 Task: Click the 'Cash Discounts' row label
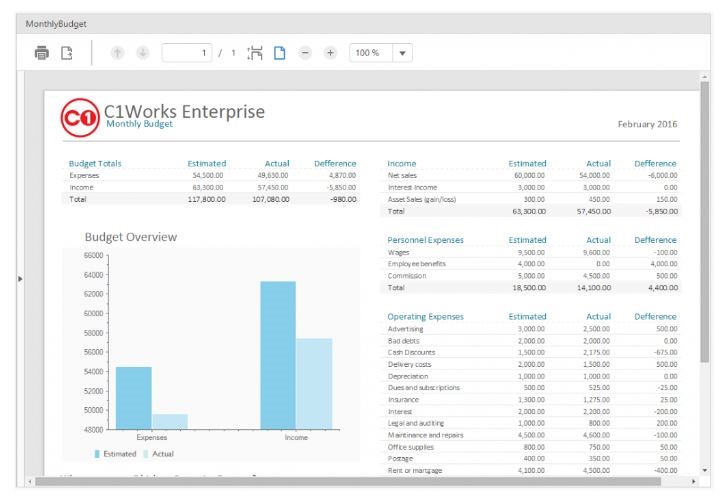click(x=411, y=352)
